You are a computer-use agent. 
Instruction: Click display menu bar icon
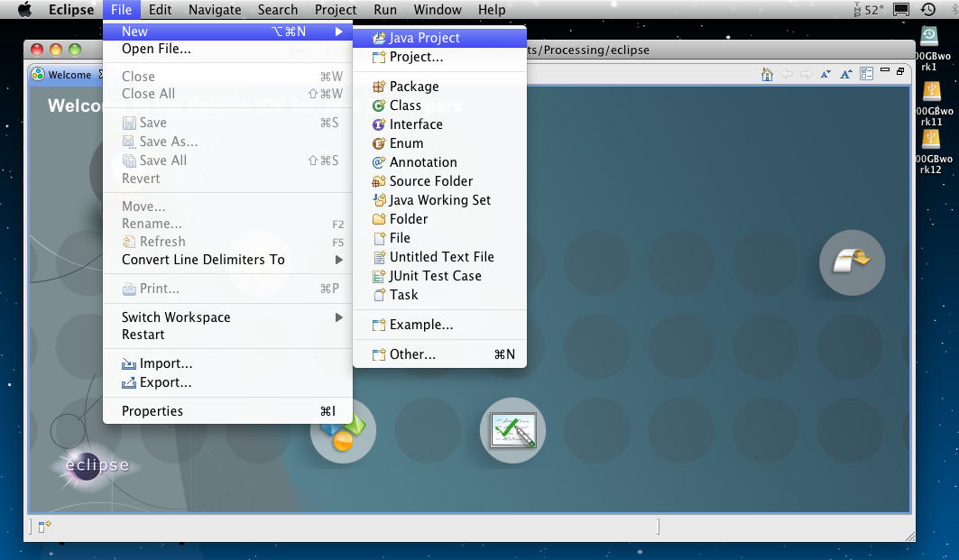point(901,10)
